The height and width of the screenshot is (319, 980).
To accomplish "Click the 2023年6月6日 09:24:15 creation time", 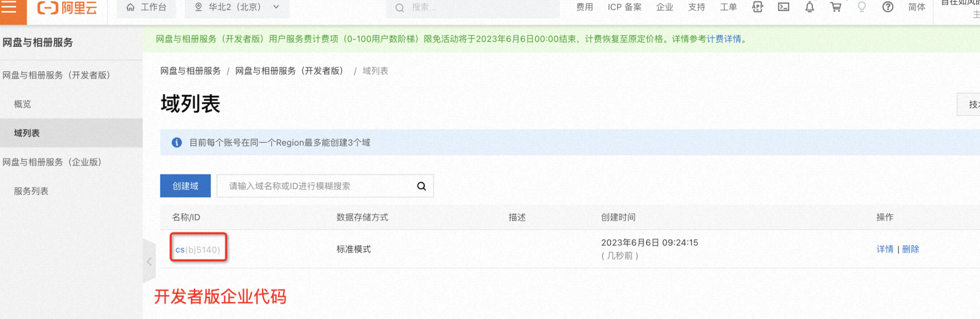I will (650, 243).
